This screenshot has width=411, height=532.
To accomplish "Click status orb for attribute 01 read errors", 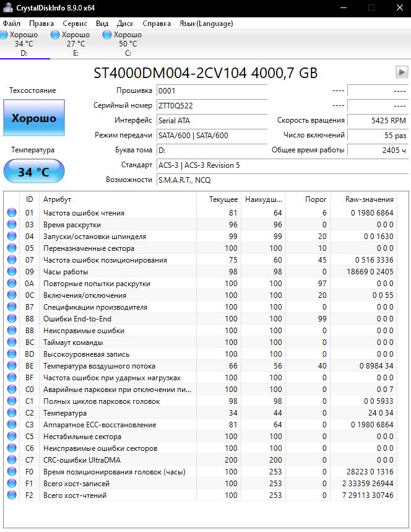I will click(12, 213).
